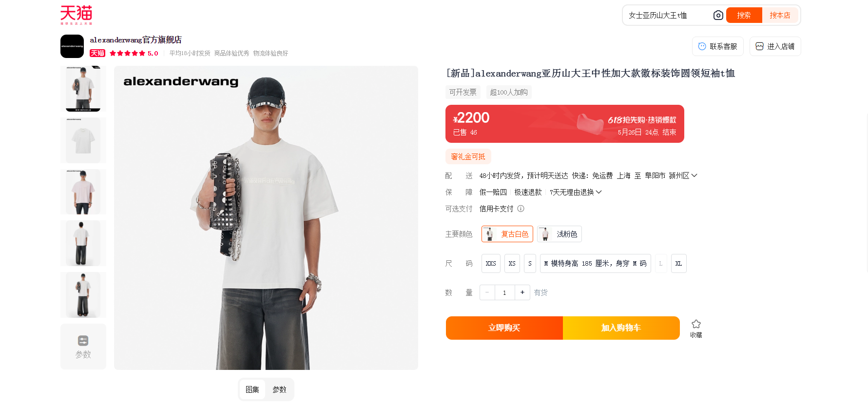Increase quantity with plus button
868x406 pixels.
click(x=522, y=292)
